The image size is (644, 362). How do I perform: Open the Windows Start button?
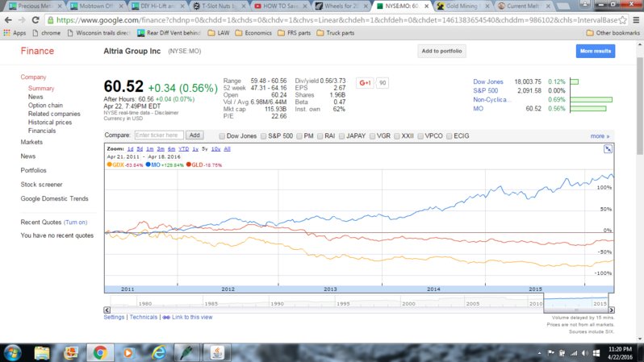(12, 352)
